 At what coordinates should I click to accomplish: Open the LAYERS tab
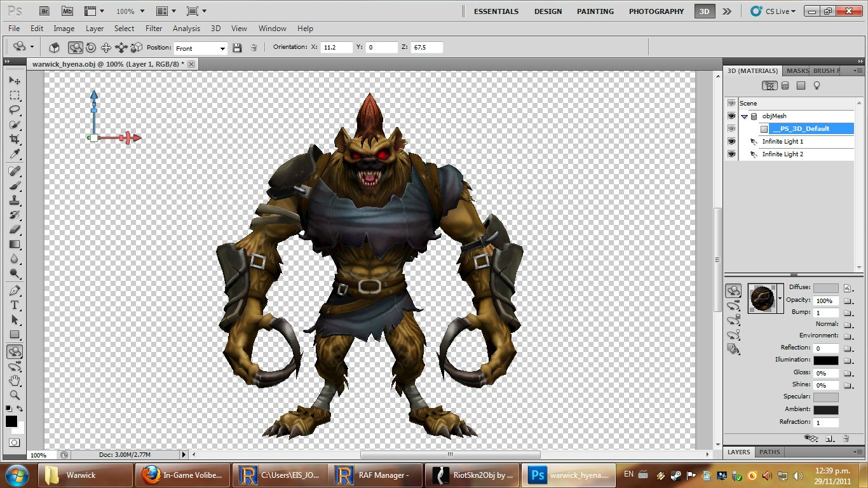click(739, 452)
